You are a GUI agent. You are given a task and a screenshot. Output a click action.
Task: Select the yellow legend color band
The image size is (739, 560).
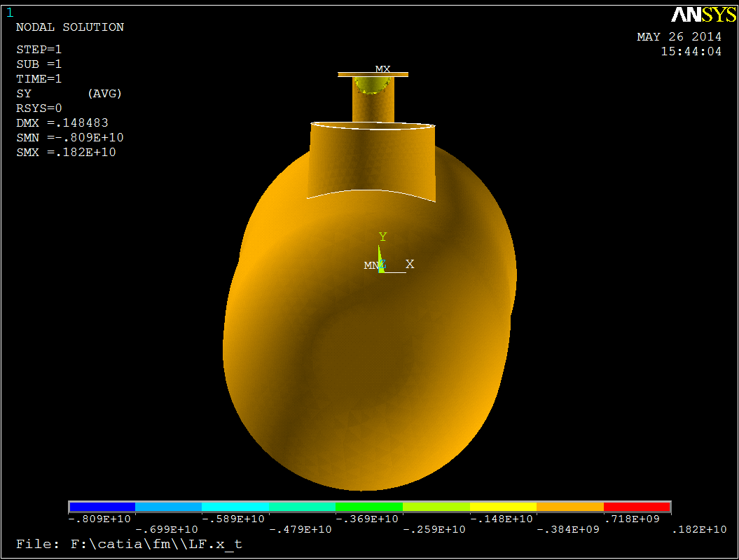point(503,507)
